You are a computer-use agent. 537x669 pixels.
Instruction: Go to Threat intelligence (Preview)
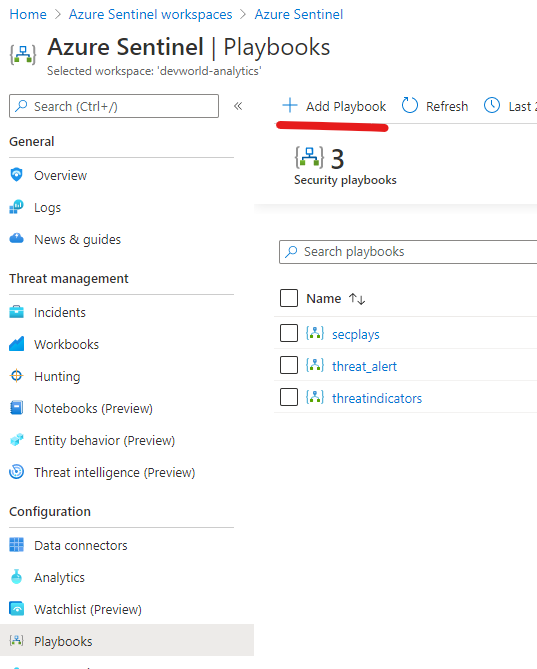[114, 472]
